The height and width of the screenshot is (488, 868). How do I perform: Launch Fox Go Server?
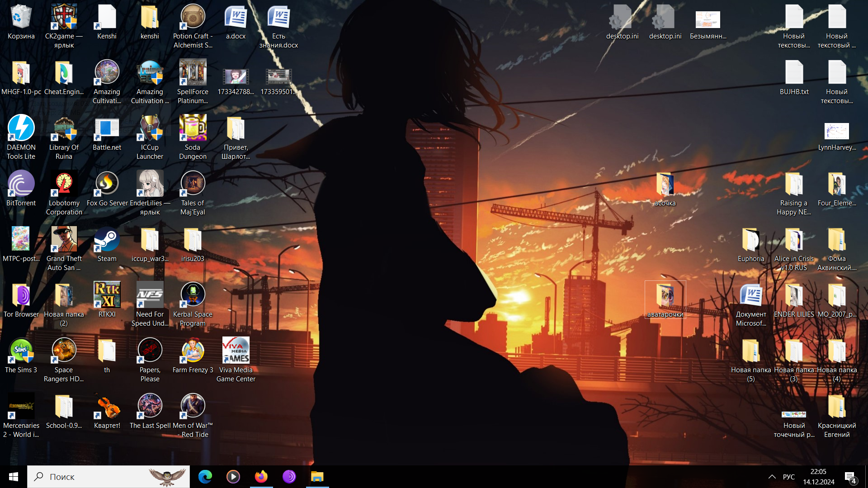[107, 189]
